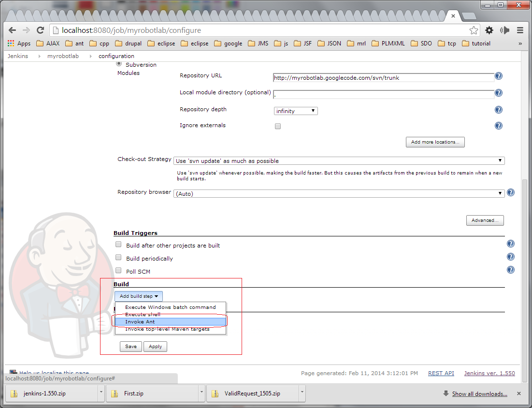
Task: Open downloaded First.zip file
Action: [152, 393]
